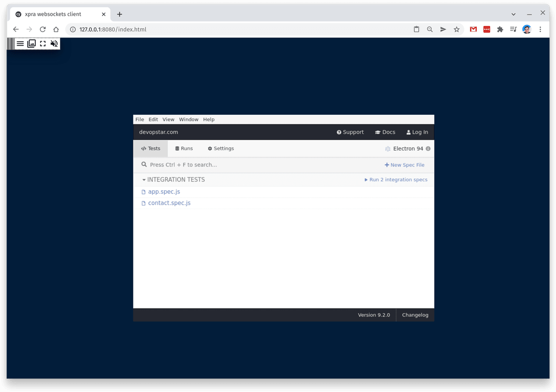This screenshot has width=556, height=392.
Task: Create a New Spec File
Action: coord(404,165)
